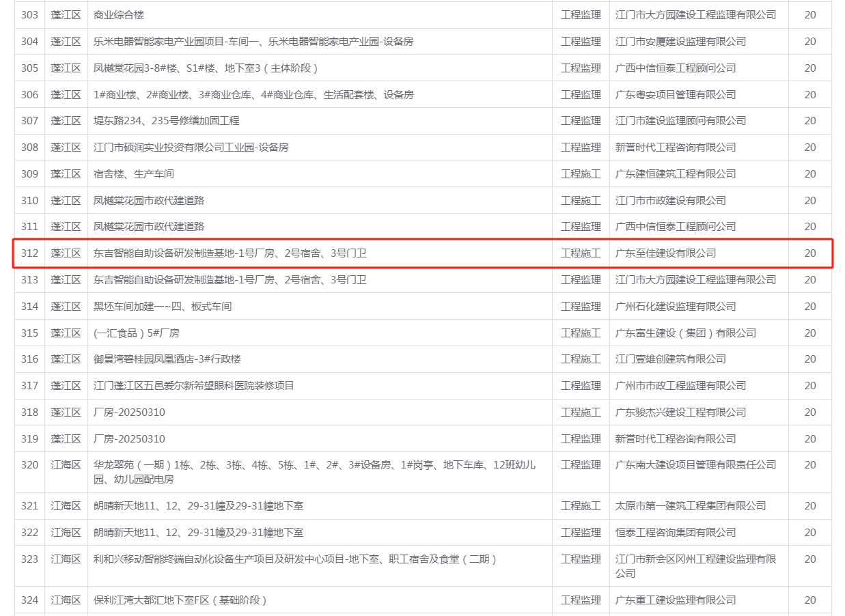Viewport: 845px width, 616px height.
Task: Select project 利和兴移动智能终端自动化设备生产项目 row 323
Action: [x=295, y=559]
